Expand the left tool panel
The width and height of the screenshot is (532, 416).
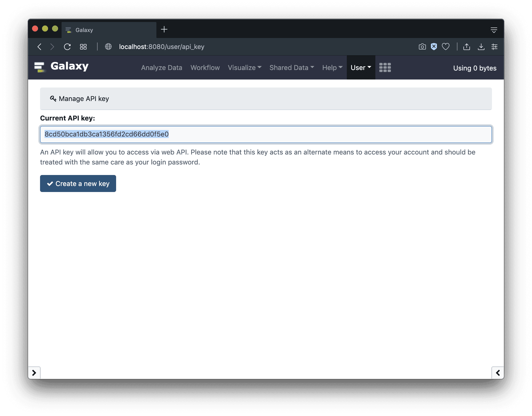point(34,373)
